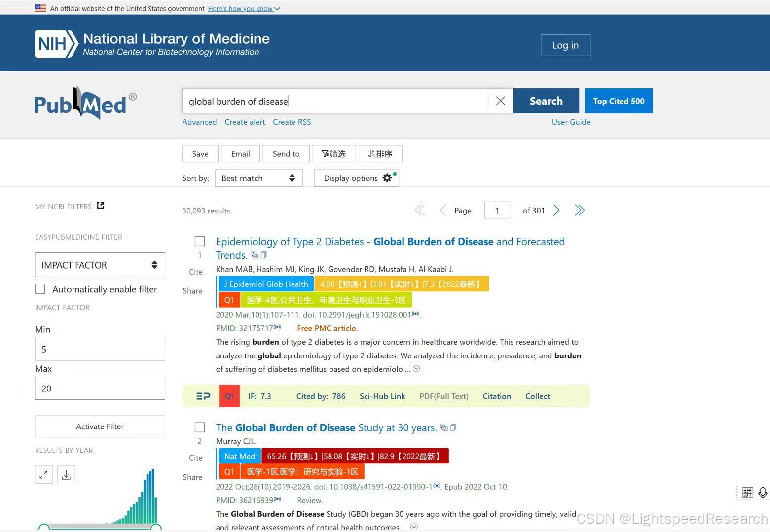Viewport: 770px width, 532px height.
Task: Expand Here's how you know
Action: click(x=244, y=8)
